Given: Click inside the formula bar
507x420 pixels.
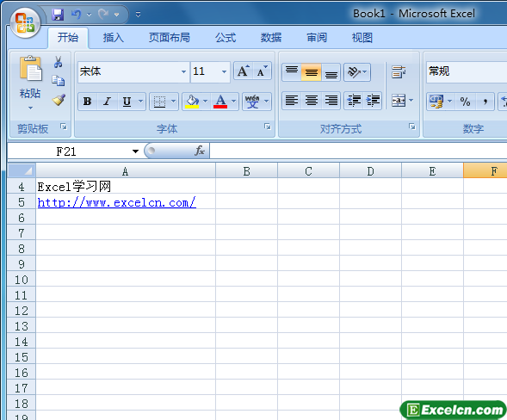Looking at the screenshot, I should click(358, 151).
